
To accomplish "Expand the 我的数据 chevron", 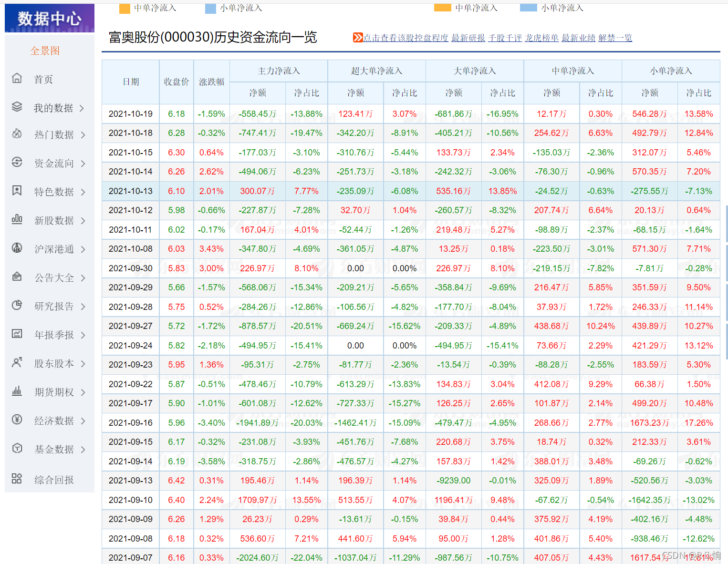I will [82, 108].
